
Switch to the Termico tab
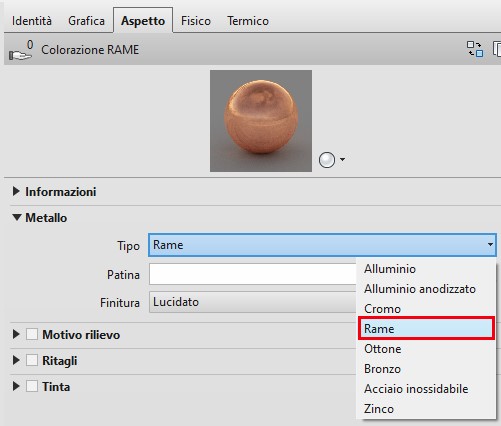(x=248, y=21)
